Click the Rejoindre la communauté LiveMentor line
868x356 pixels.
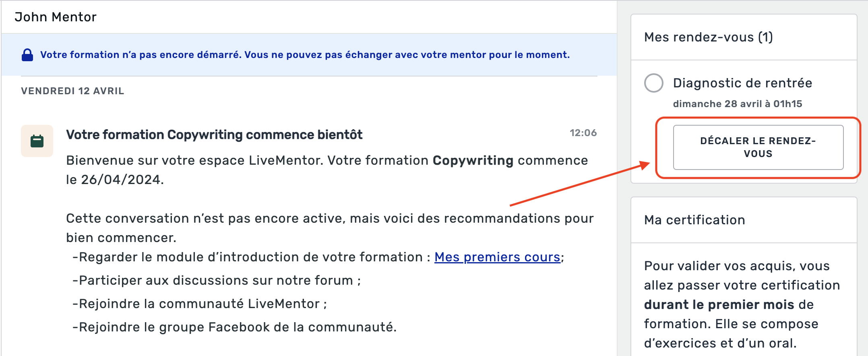click(200, 304)
